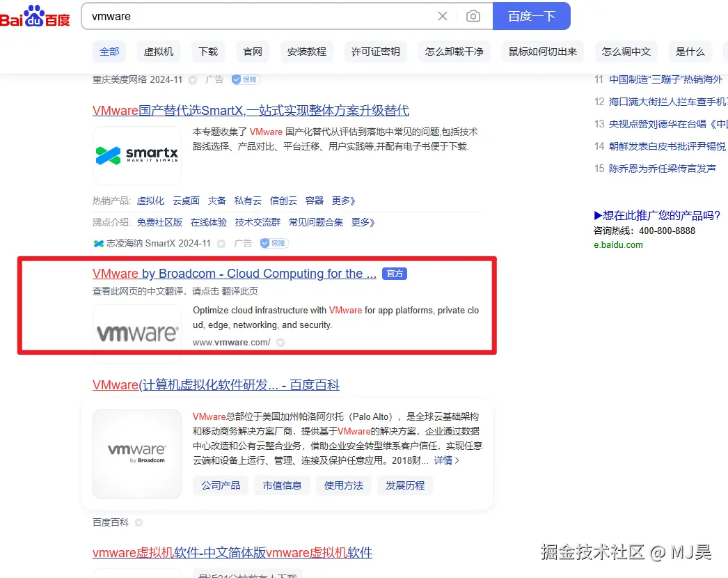This screenshot has height=578, width=728.
Task: Open 灾备 hot product link
Action: pyautogui.click(x=217, y=201)
